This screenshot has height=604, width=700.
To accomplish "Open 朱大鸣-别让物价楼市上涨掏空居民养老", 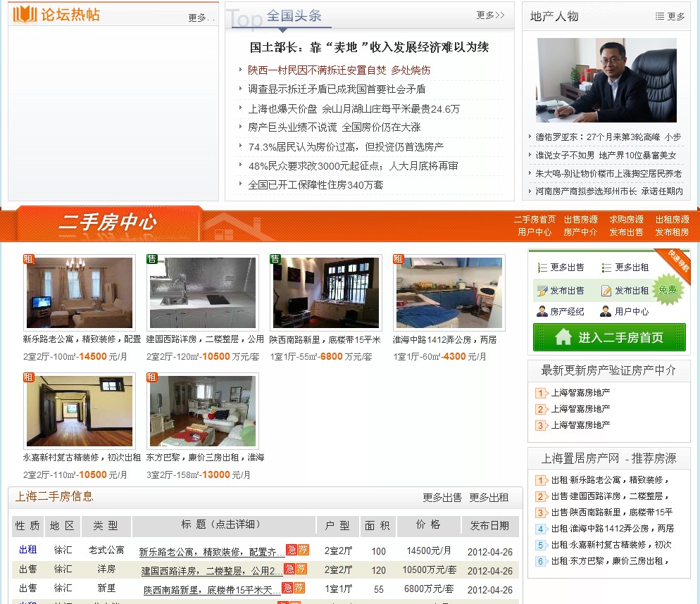I will pyautogui.click(x=608, y=174).
